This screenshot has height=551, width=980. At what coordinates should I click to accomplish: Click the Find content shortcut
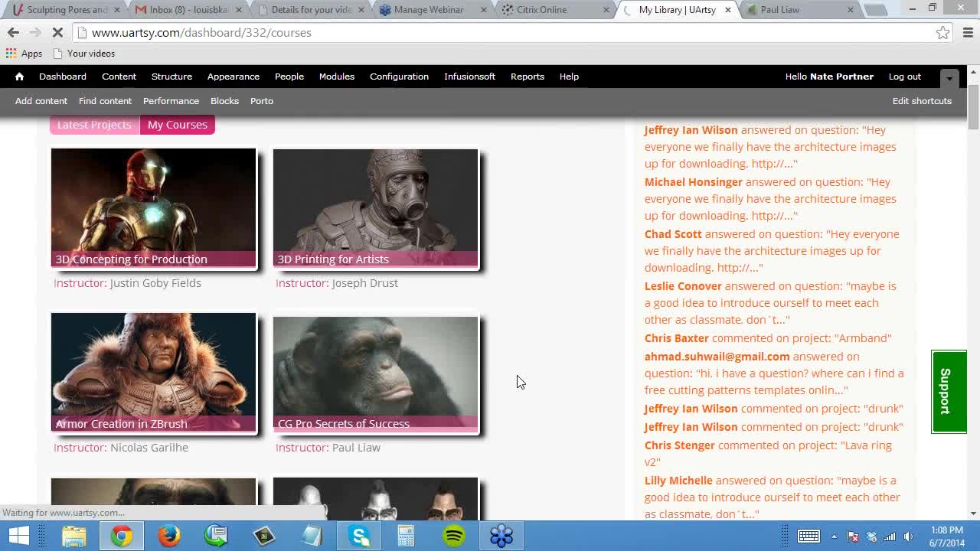pyautogui.click(x=105, y=101)
